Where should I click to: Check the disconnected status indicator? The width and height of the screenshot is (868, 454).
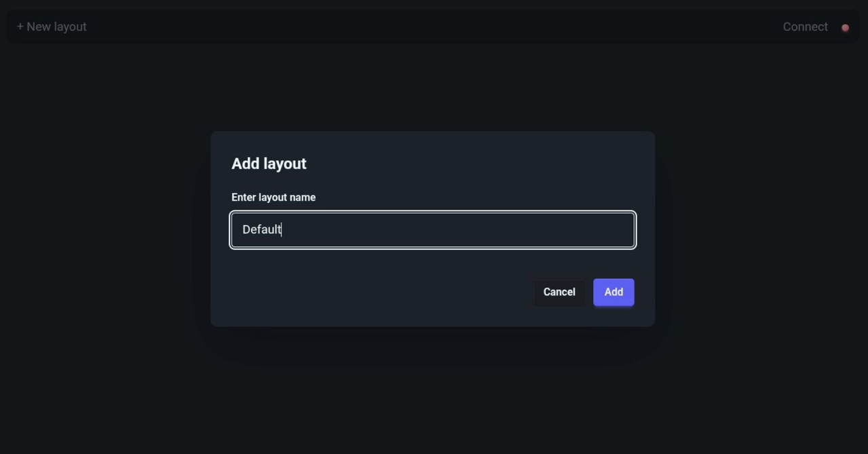pyautogui.click(x=845, y=28)
